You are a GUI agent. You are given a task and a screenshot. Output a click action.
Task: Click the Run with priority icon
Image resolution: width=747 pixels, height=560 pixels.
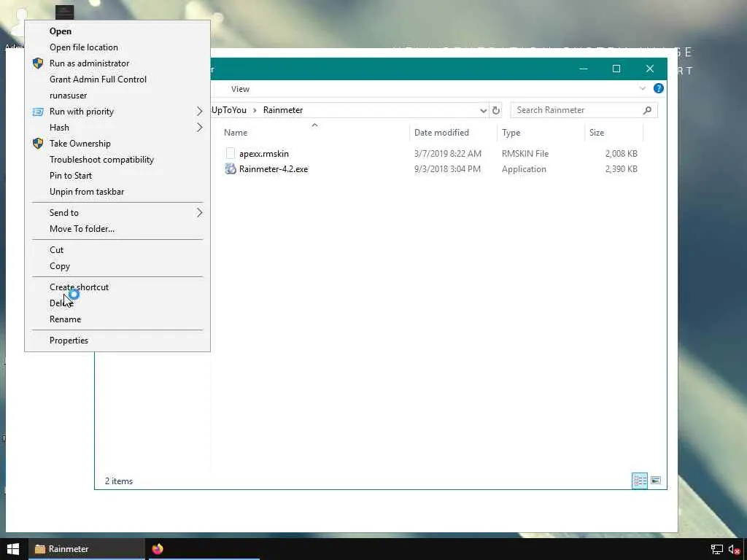(x=38, y=112)
